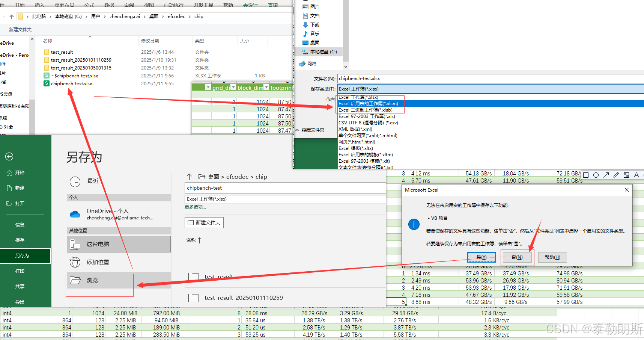Screen dimensions: 644x340
Task: Open the 开始 home page in backstage
Action: pyautogui.click(x=16, y=173)
